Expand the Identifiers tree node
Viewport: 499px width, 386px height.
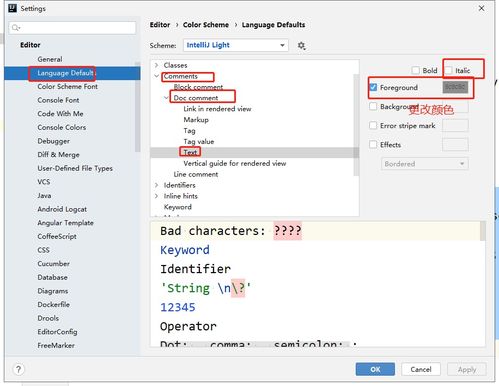click(x=156, y=185)
